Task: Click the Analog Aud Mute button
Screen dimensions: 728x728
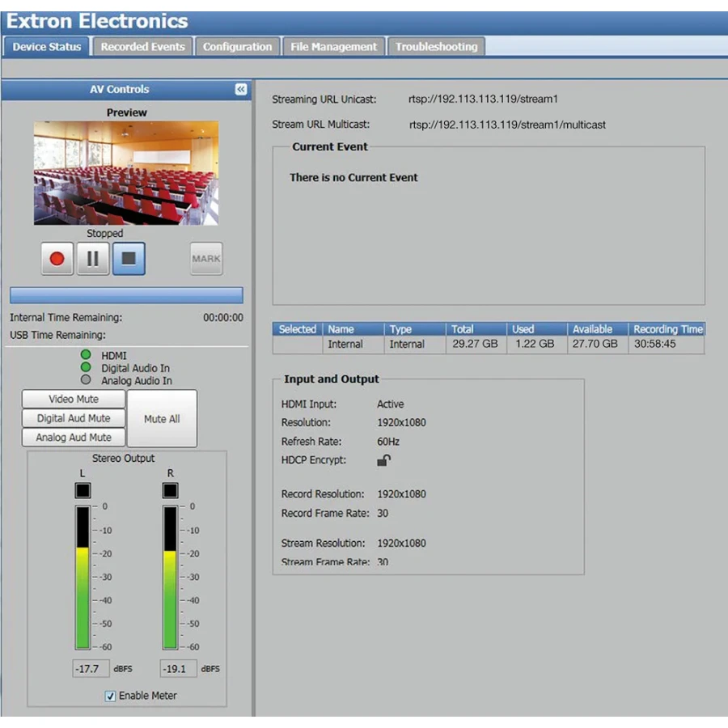Action: point(74,438)
